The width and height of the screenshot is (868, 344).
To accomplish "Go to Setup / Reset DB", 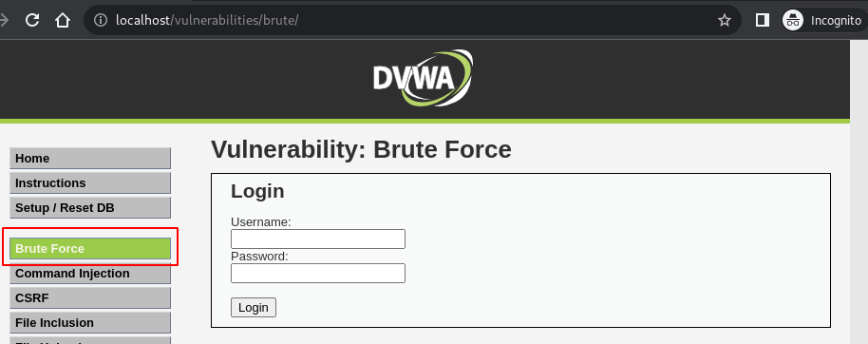I will click(x=90, y=208).
